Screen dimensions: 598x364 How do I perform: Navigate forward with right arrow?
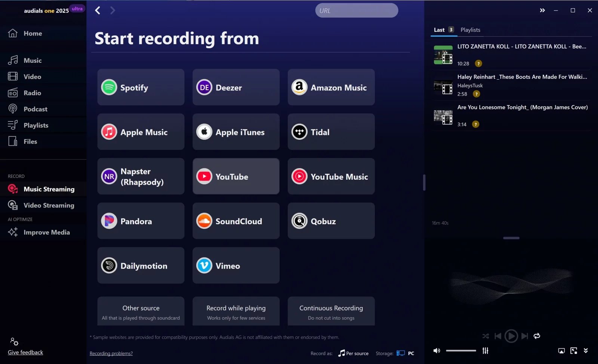click(112, 10)
